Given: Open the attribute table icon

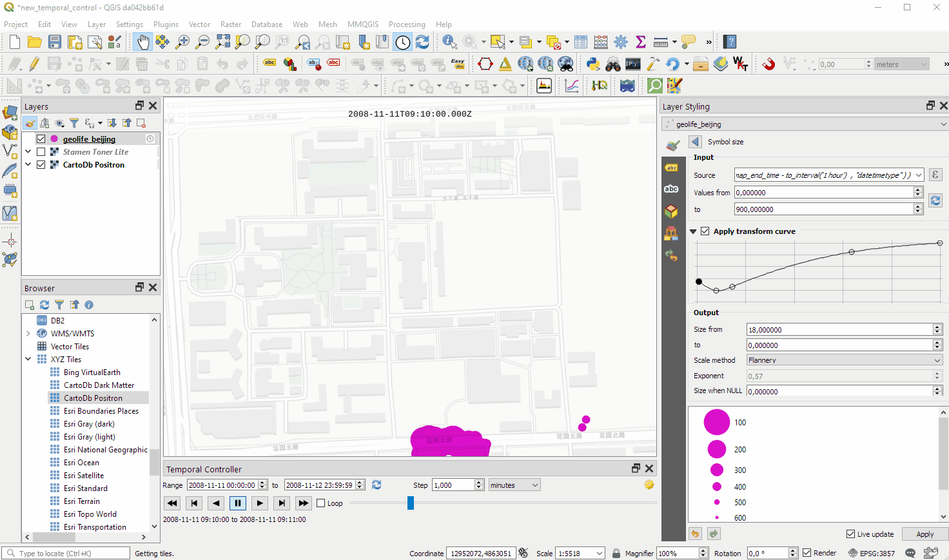Looking at the screenshot, I should click(x=581, y=43).
